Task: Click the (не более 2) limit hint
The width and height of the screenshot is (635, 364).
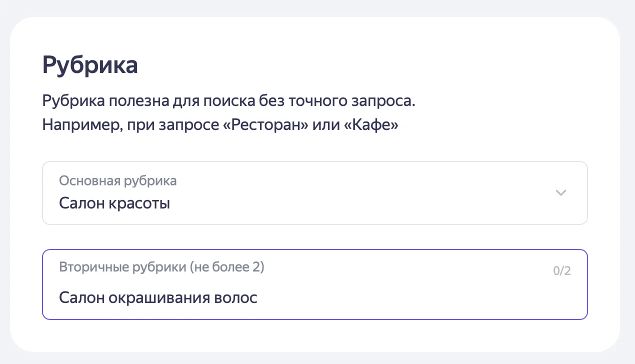Action: pyautogui.click(x=227, y=267)
